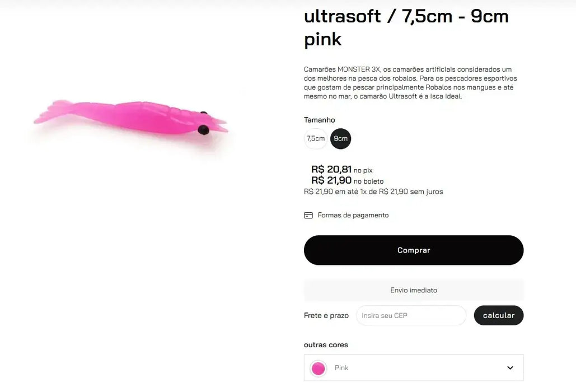
Task: Expand the outras cores dropdown chevron
Action: pos(510,368)
